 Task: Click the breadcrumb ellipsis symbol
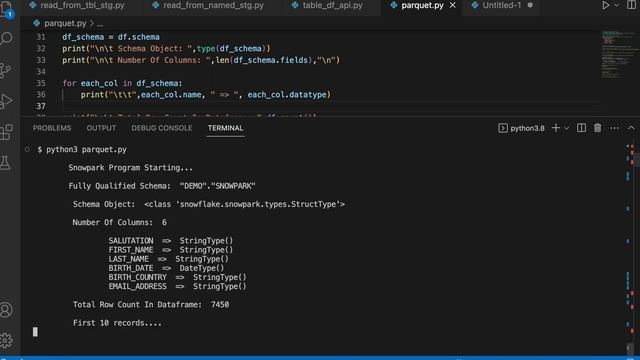(x=100, y=24)
